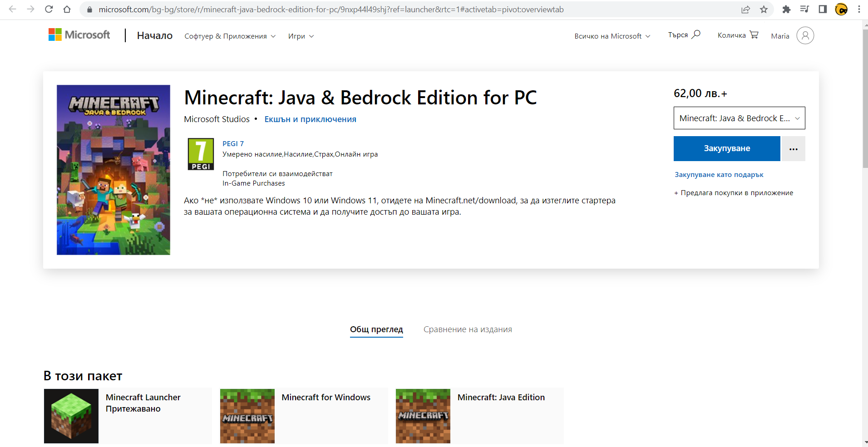Image resolution: width=868 pixels, height=447 pixels.
Task: Switch to the Сравнение на издания tab
Action: [468, 329]
